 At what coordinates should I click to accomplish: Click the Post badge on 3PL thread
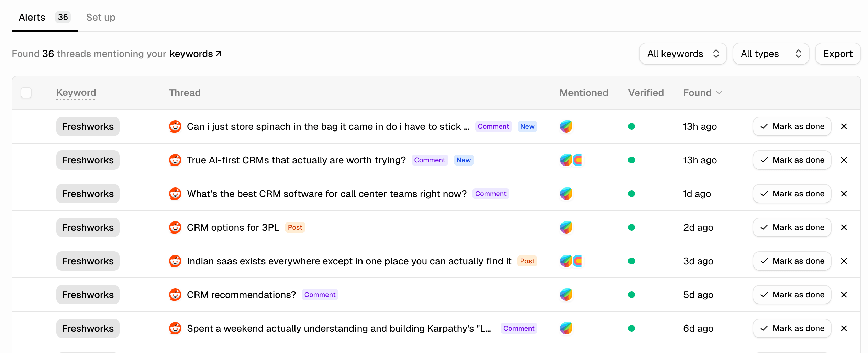(295, 227)
